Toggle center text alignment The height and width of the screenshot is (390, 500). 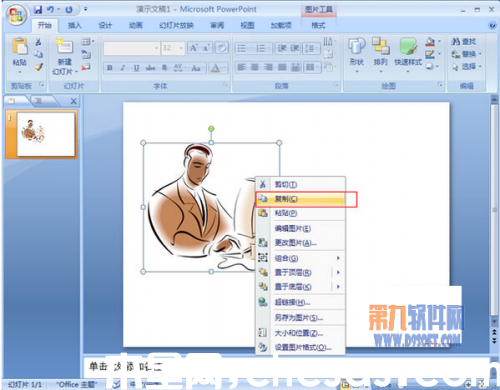tap(255, 67)
